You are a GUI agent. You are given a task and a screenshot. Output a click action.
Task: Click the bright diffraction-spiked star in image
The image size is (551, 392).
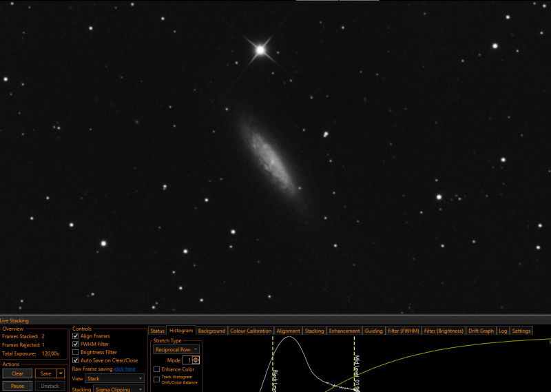point(260,50)
